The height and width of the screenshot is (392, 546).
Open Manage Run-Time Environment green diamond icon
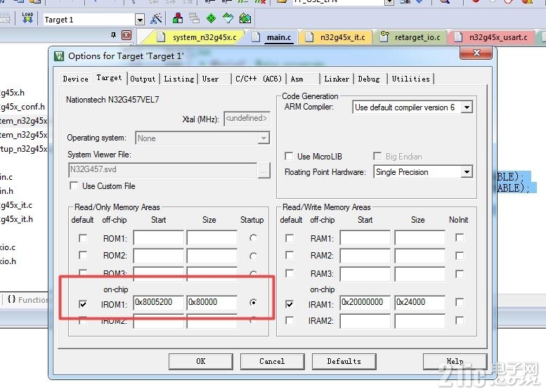(x=211, y=18)
